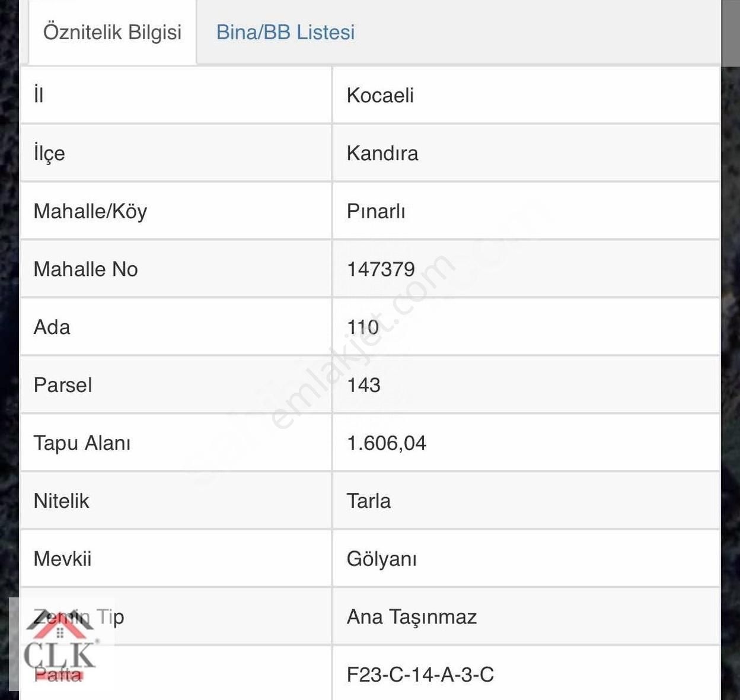Click the Nitelik row label
The height and width of the screenshot is (700, 740).
point(62,501)
